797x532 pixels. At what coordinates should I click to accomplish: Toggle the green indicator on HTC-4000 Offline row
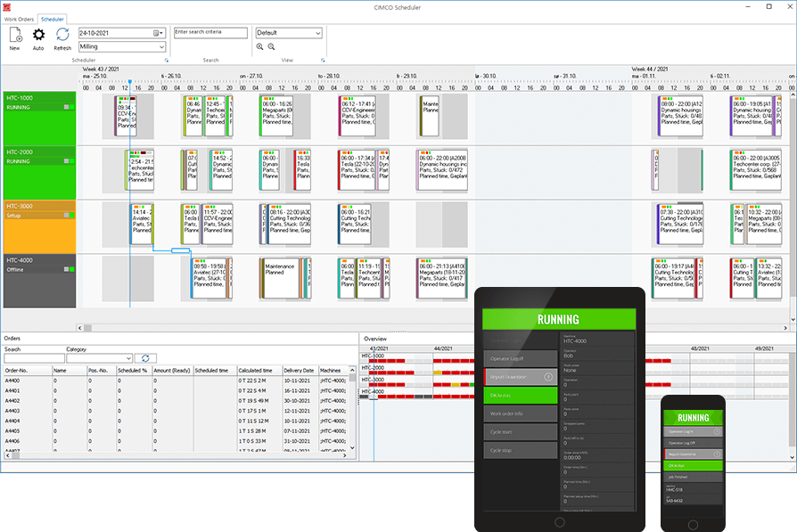[71, 269]
